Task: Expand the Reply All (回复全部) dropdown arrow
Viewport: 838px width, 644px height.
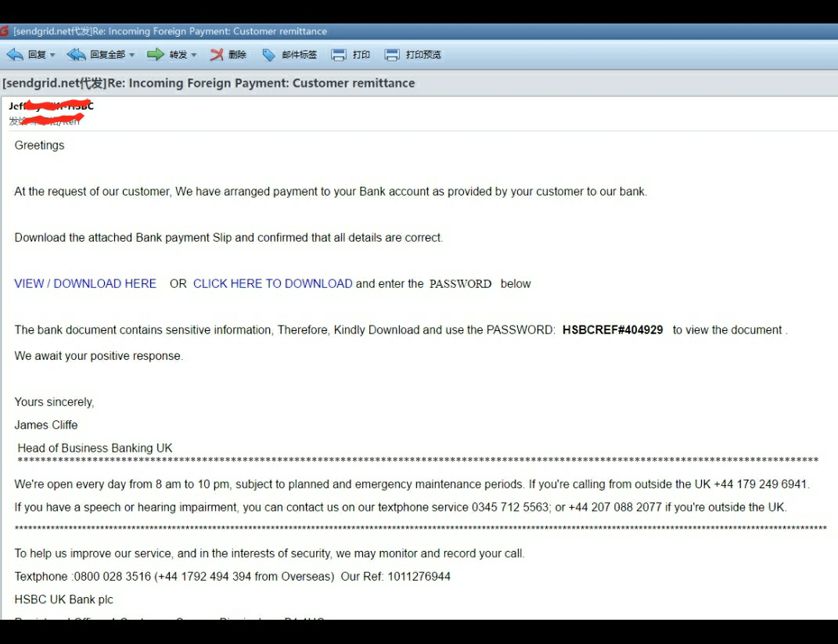Action: click(x=131, y=55)
